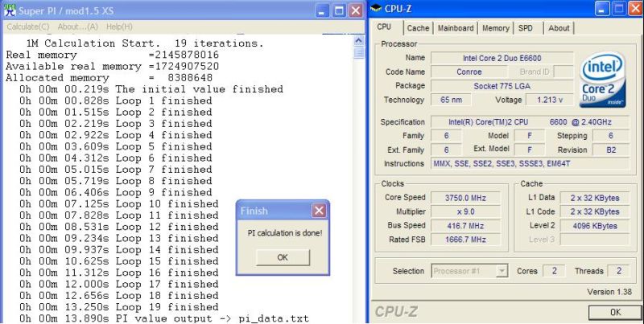Click the Specification field text
The image size is (644, 324).
[x=530, y=122]
